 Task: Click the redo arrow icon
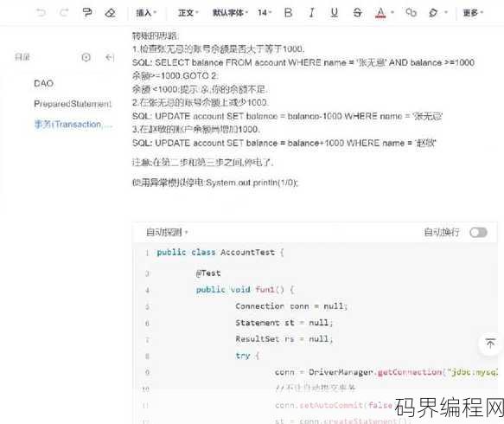point(64,12)
